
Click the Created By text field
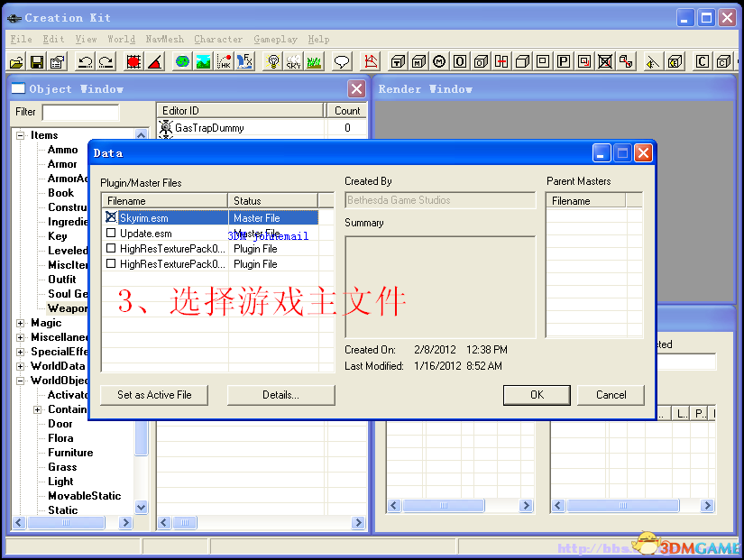440,200
